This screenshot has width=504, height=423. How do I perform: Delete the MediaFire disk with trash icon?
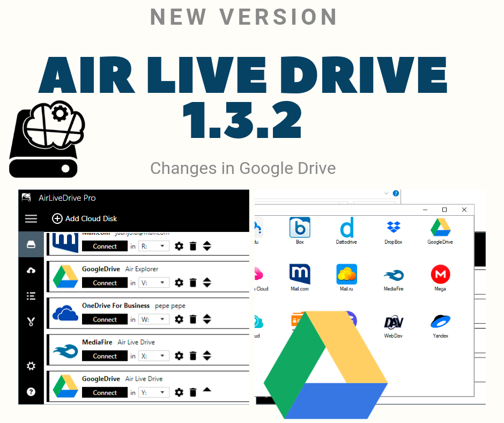tap(193, 356)
